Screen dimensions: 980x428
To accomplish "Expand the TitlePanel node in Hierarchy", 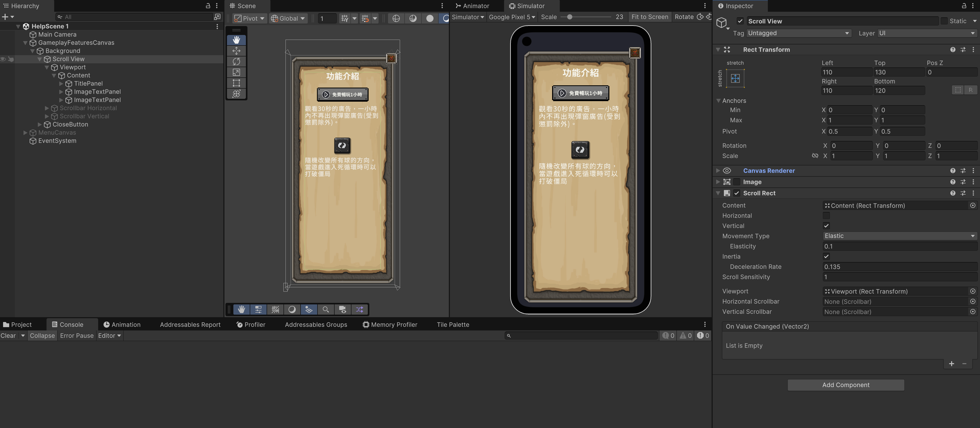I will point(61,84).
